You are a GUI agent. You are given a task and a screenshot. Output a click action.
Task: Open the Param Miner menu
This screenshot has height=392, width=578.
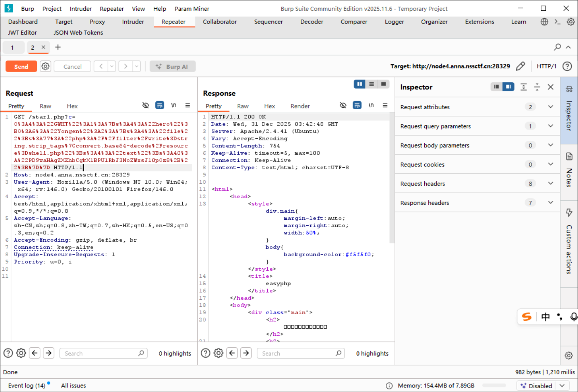coord(191,9)
